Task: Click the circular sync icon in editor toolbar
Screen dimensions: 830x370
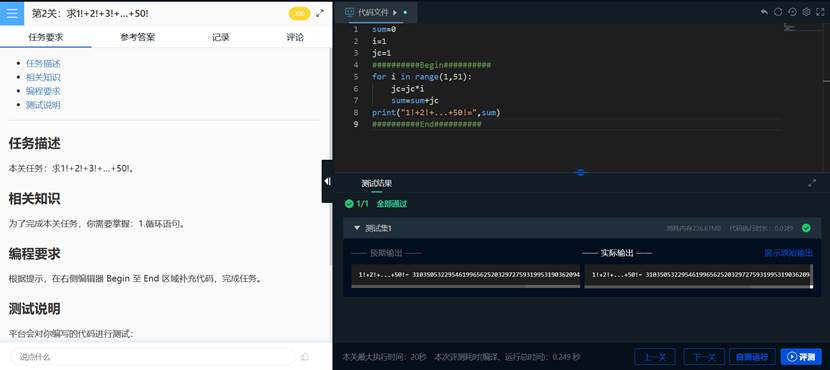Action: click(778, 12)
